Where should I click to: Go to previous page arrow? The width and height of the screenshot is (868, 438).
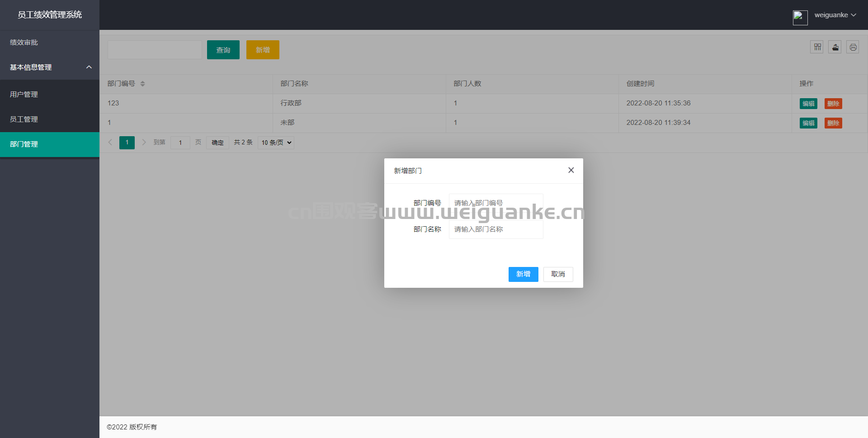click(x=110, y=143)
